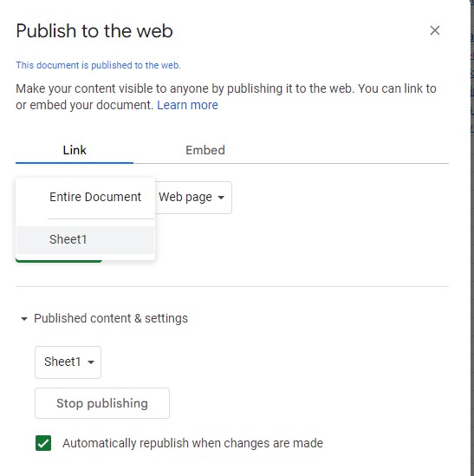474x476 pixels.
Task: Switch to the Embed tab
Action: 205,150
